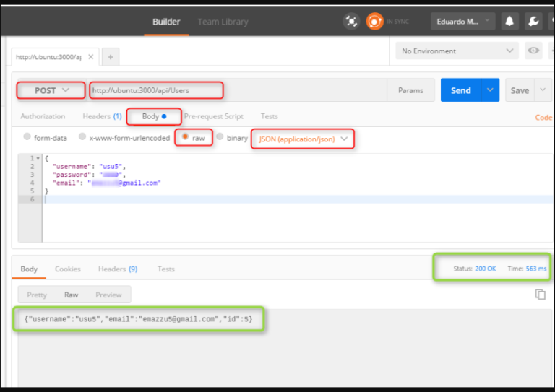Click the Save button
This screenshot has width=555, height=392.
pos(520,90)
